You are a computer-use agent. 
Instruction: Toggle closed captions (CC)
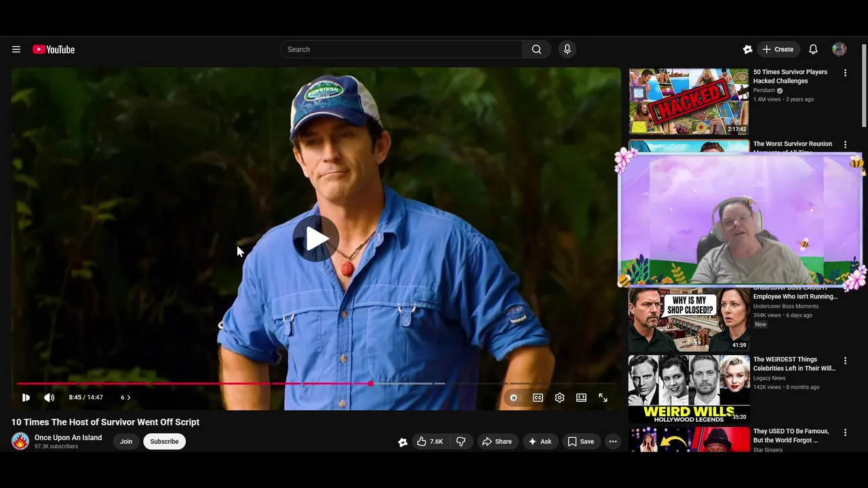(538, 398)
